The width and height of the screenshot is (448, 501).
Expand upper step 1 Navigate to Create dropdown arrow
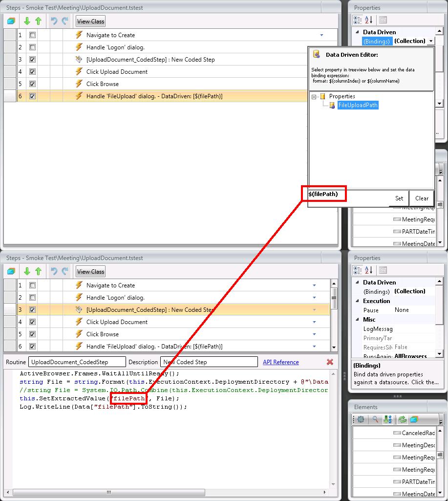click(x=321, y=35)
